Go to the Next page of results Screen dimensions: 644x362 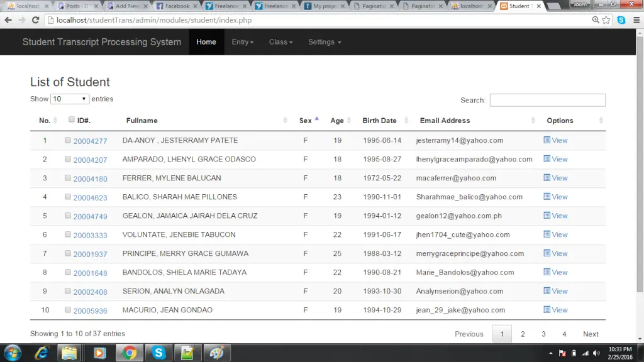[x=591, y=334]
